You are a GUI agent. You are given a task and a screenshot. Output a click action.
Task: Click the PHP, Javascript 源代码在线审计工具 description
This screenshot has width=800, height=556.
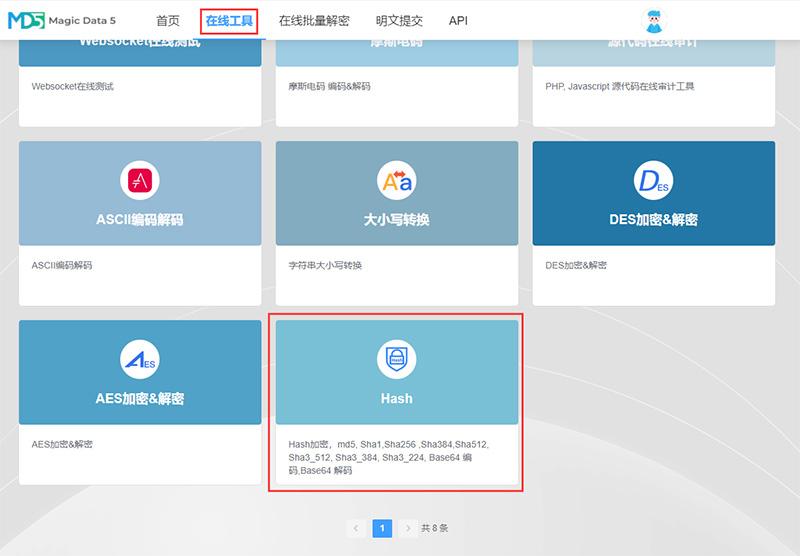pyautogui.click(x=619, y=86)
